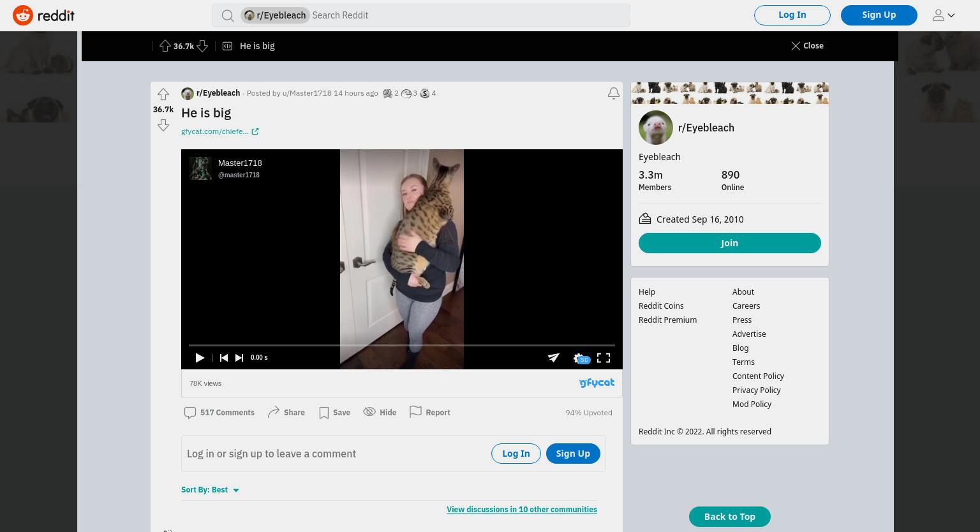980x532 pixels.
Task: Click the Back to Top button
Action: click(x=730, y=517)
